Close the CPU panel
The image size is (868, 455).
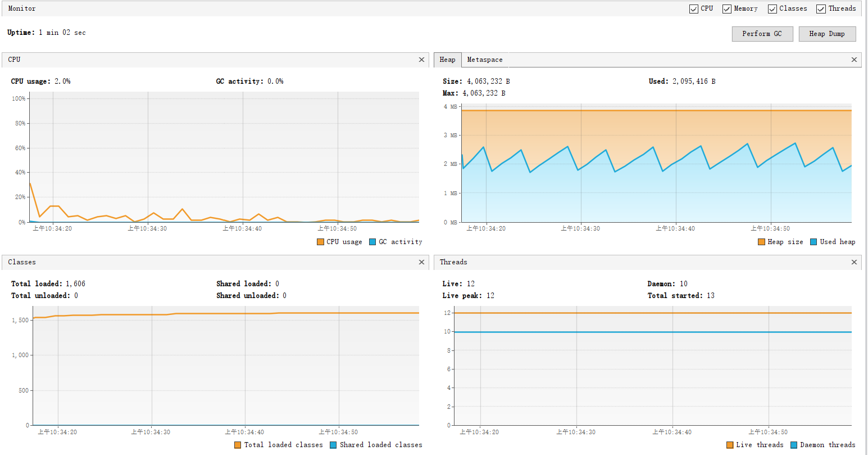point(422,60)
